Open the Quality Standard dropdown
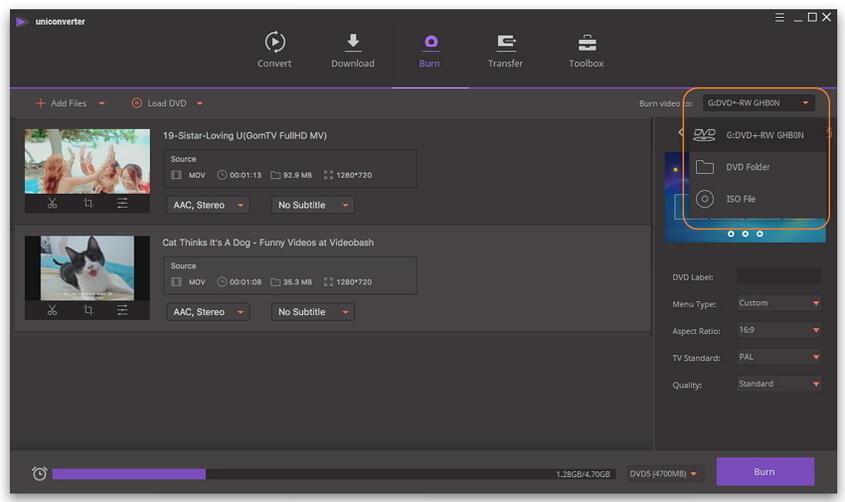Image resolution: width=845 pixels, height=502 pixels. (779, 384)
